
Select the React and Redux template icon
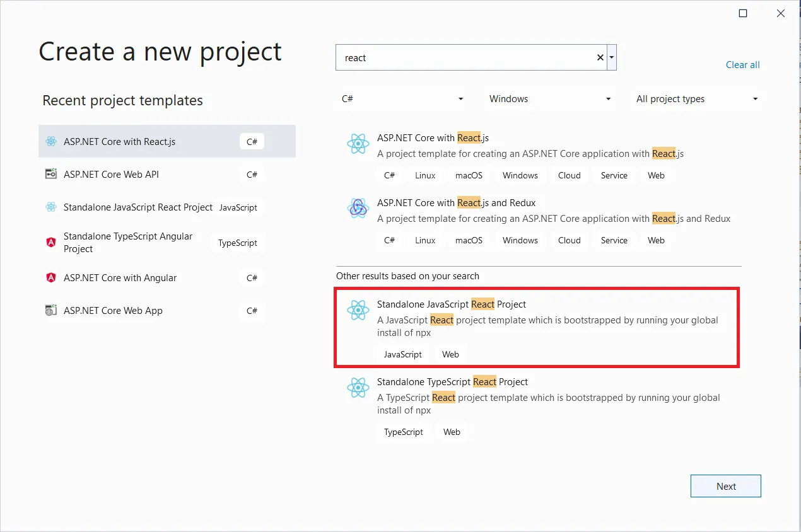[358, 209]
